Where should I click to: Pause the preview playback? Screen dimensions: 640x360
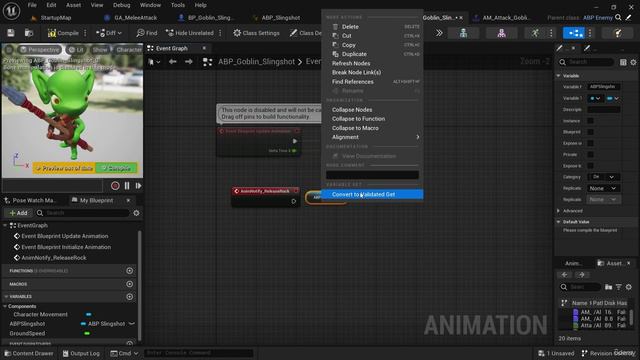pyautogui.click(x=127, y=186)
